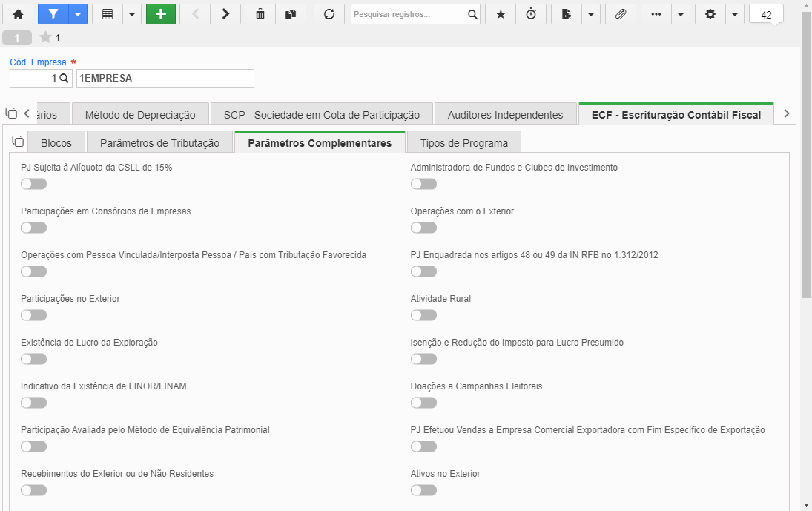The width and height of the screenshot is (812, 511).
Task: Toggle Isenção e Redução do Imposto para Lucro Presumido
Action: (423, 359)
